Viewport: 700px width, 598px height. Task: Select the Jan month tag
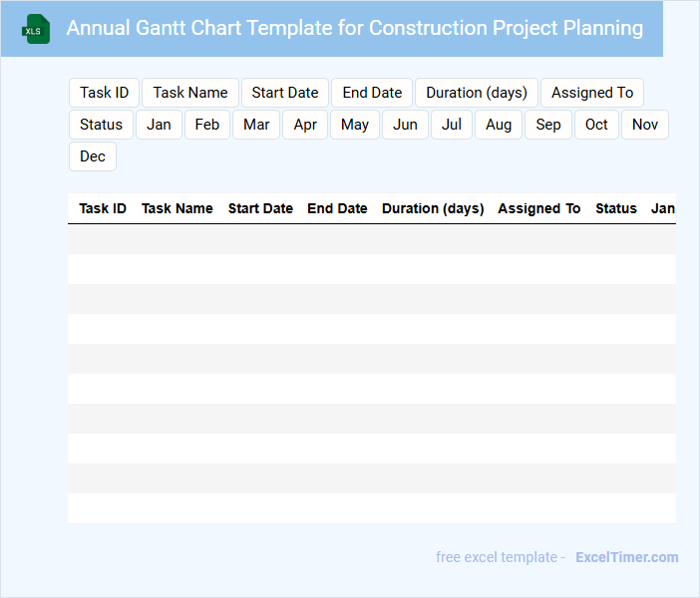click(160, 125)
